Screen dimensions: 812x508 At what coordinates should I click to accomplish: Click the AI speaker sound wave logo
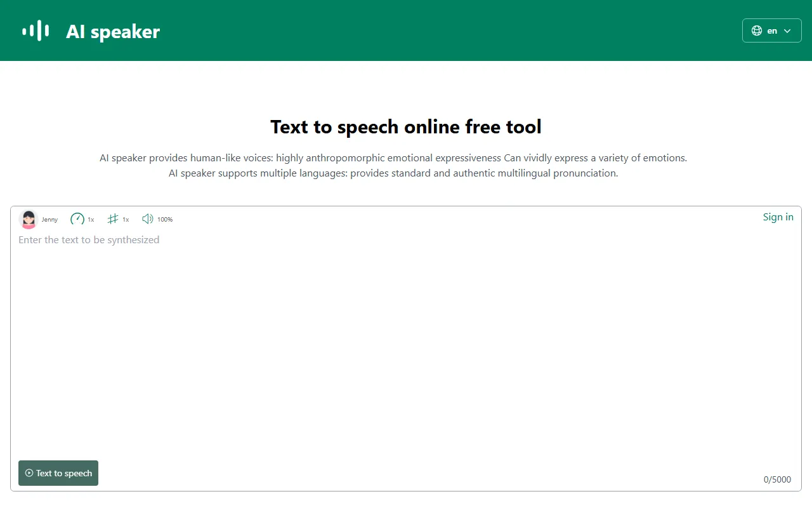36,30
